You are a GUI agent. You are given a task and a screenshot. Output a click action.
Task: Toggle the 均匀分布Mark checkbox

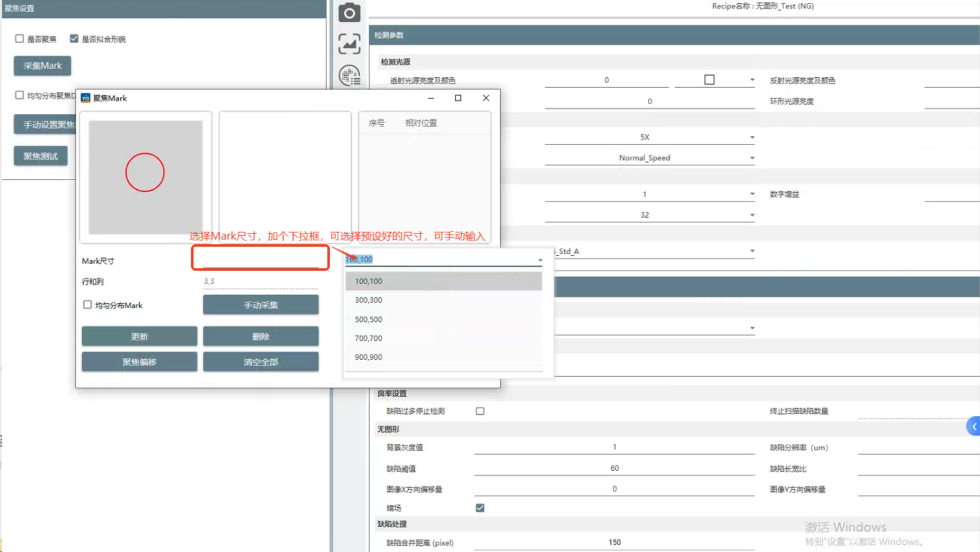coord(88,305)
